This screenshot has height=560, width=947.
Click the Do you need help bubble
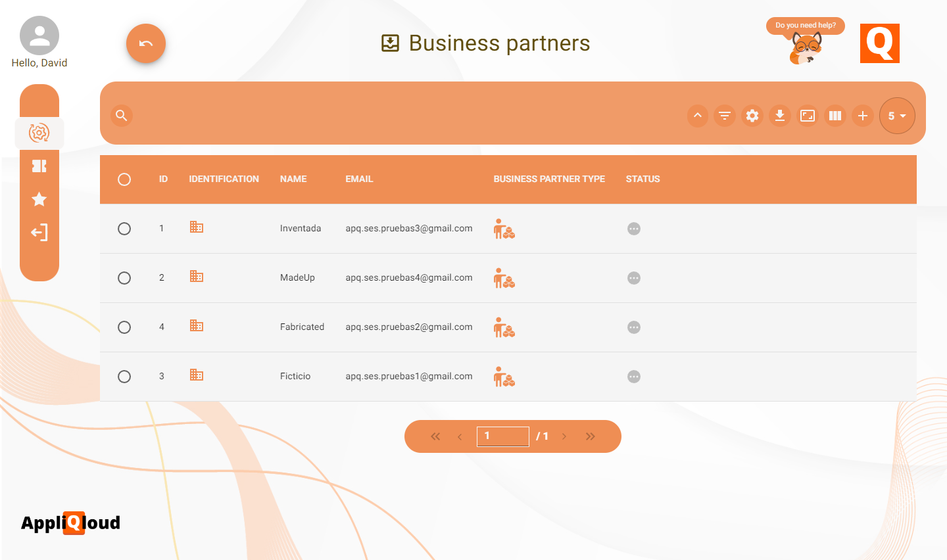pos(805,26)
